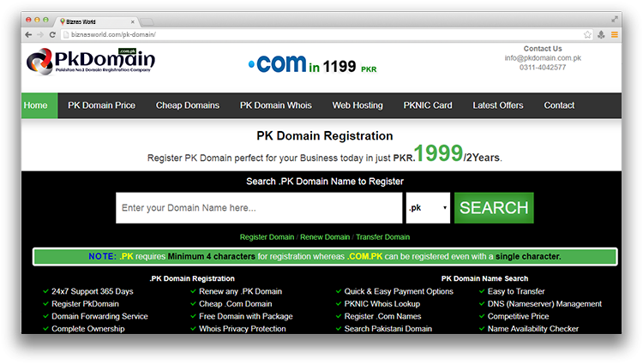Open PK Domain Price menu item

point(102,105)
